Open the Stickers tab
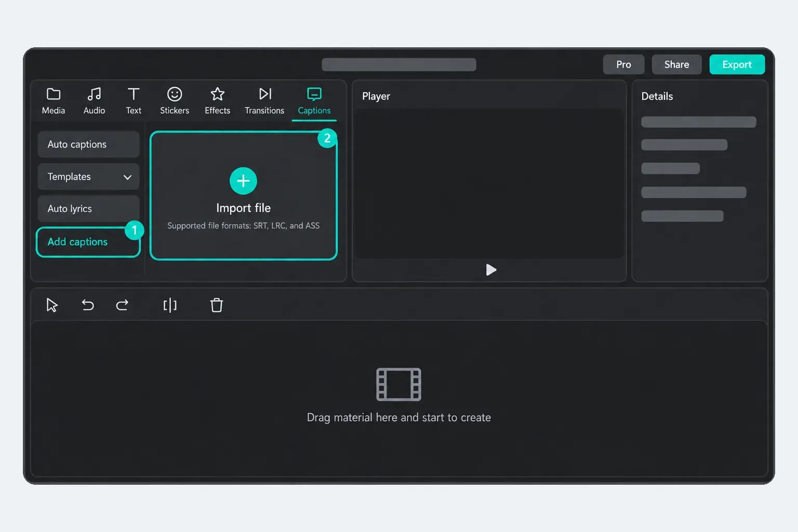 click(x=175, y=101)
